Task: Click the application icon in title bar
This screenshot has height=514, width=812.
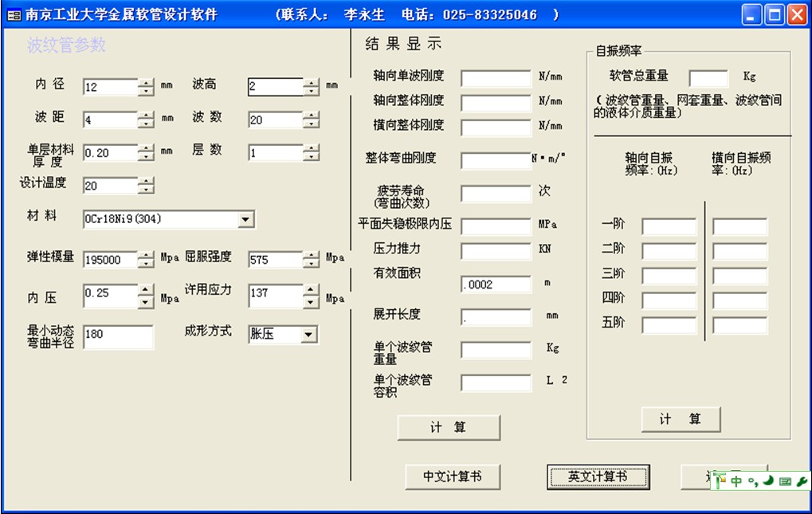Action: pyautogui.click(x=14, y=14)
